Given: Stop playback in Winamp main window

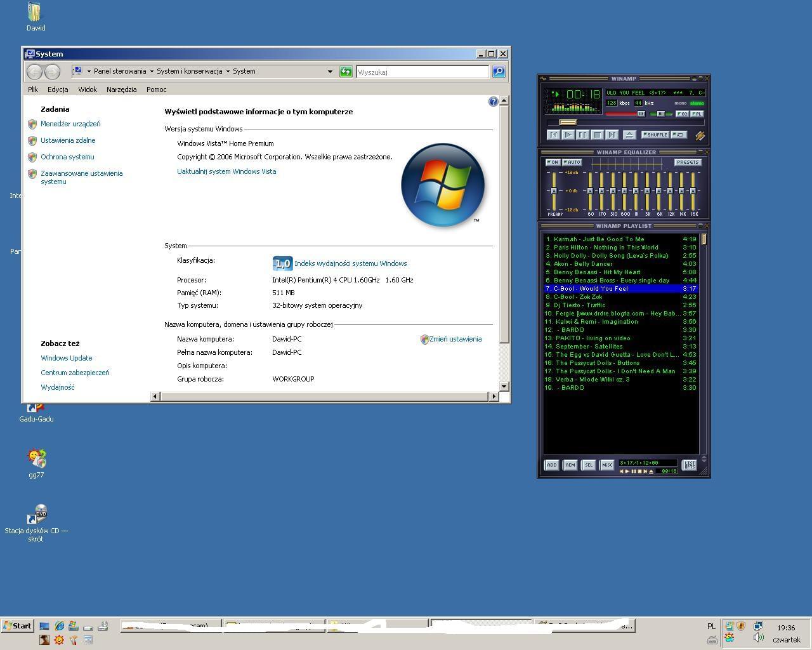Looking at the screenshot, I should pyautogui.click(x=598, y=135).
